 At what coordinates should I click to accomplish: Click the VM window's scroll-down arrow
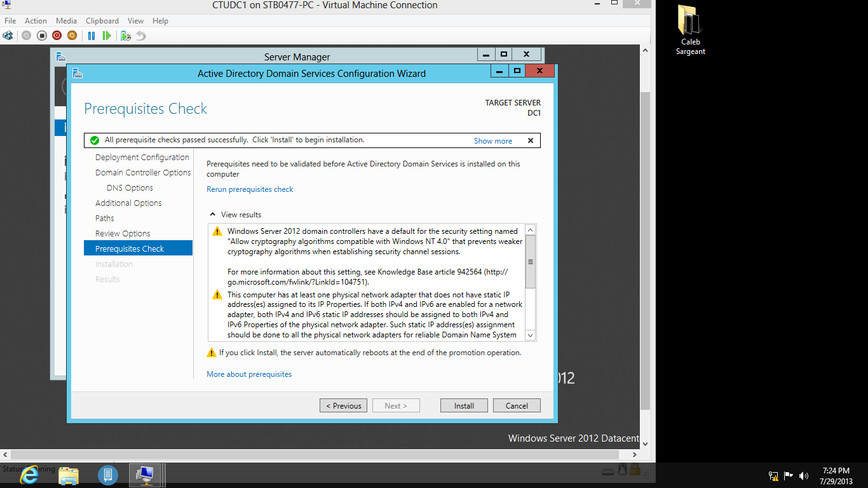click(646, 444)
